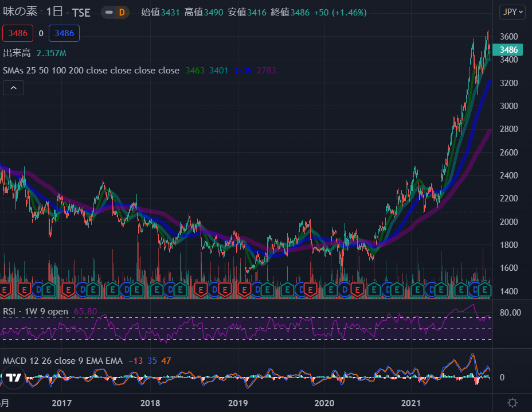Screen dimensions: 532x412
Task: Click the purple 2783 SMA value
Action: pos(267,71)
